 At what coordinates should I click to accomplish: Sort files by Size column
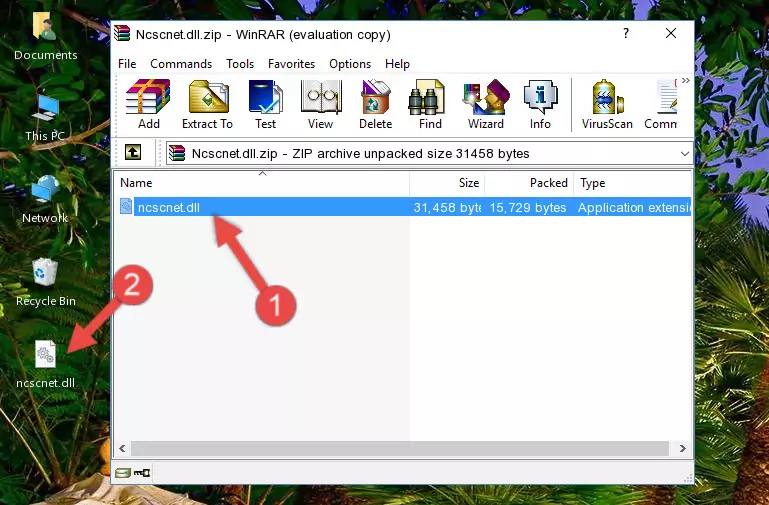point(447,183)
